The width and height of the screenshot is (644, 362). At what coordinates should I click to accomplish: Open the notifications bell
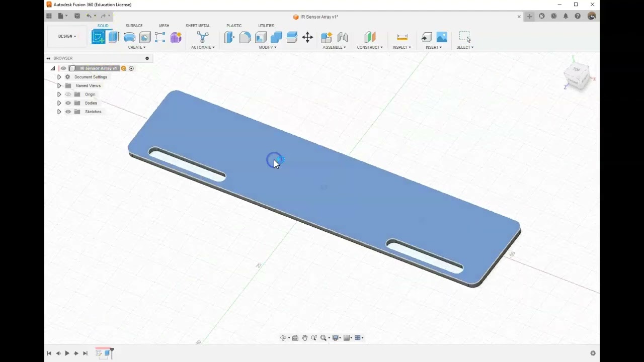(x=566, y=16)
